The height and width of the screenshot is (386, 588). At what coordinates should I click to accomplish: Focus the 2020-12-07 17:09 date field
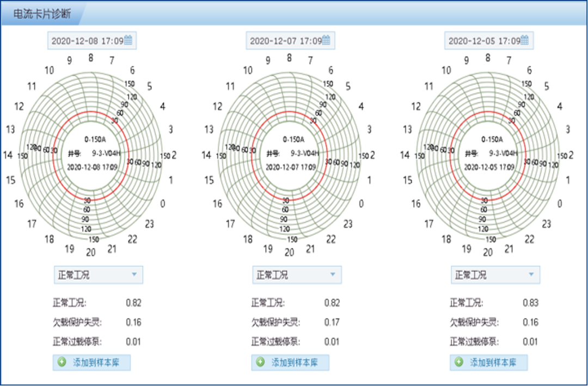pyautogui.click(x=285, y=41)
